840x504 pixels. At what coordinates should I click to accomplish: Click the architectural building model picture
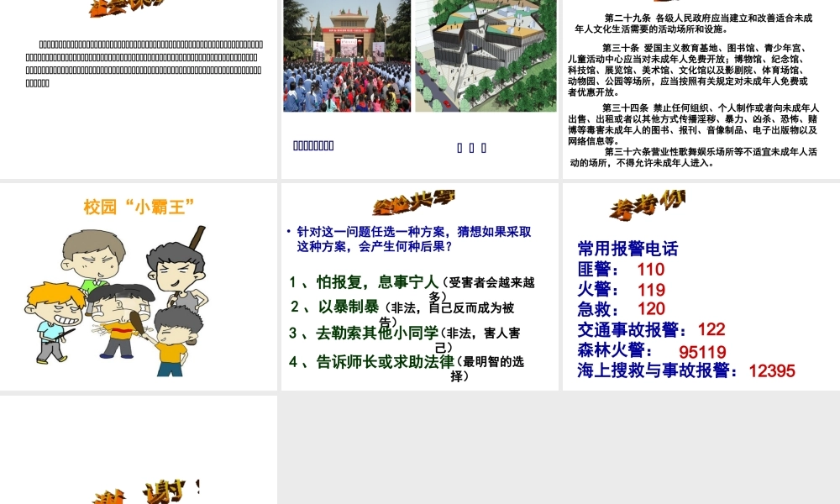(486, 55)
